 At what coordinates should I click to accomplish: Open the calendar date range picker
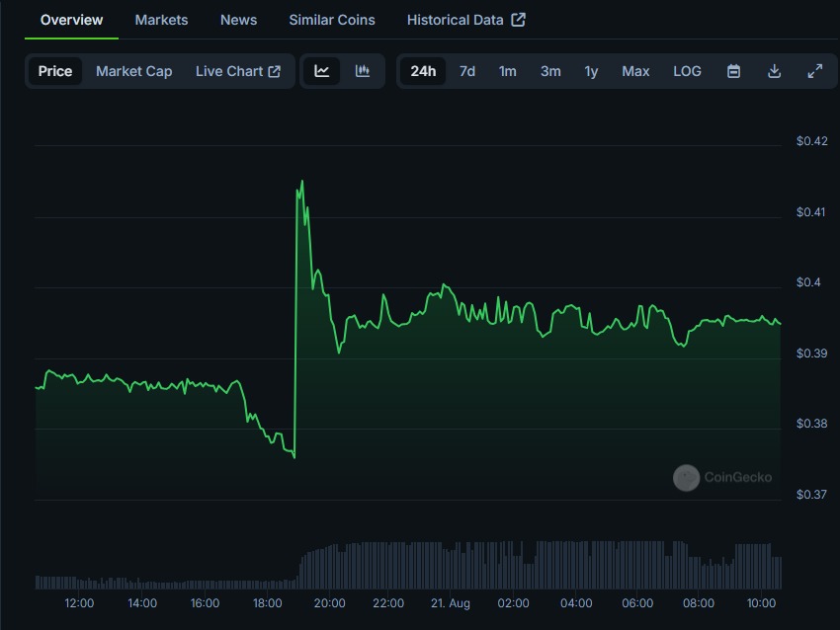733,71
